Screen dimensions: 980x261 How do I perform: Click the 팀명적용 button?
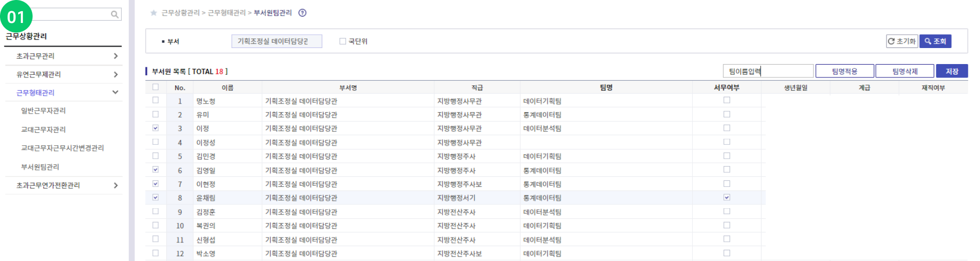pos(844,71)
